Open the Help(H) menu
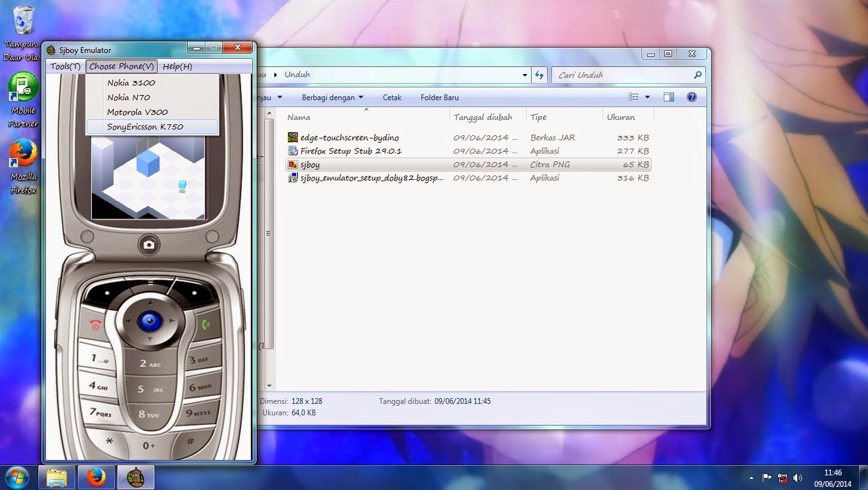 [177, 66]
